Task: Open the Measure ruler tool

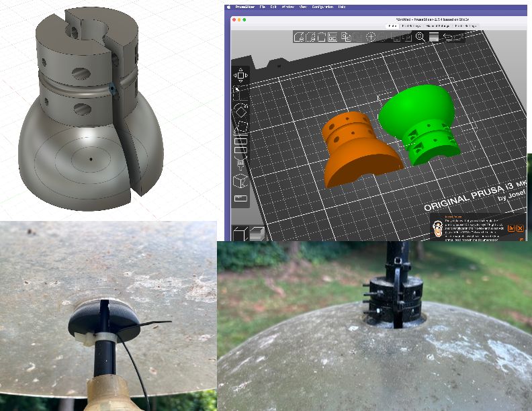Action: pos(240,198)
